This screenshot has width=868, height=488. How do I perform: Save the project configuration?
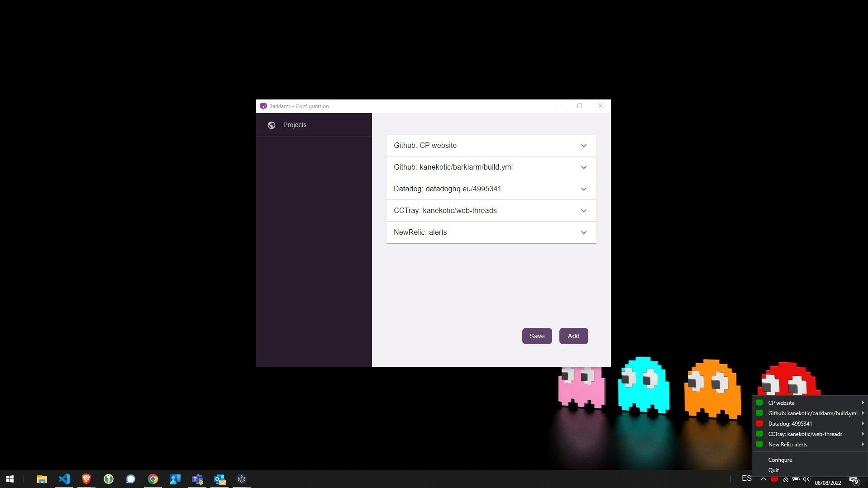[537, 336]
